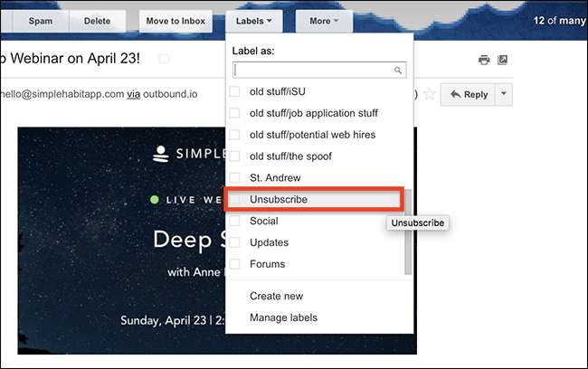Select the Unsubscribe label text
Viewport: 588px width, 369px height.
pos(279,199)
